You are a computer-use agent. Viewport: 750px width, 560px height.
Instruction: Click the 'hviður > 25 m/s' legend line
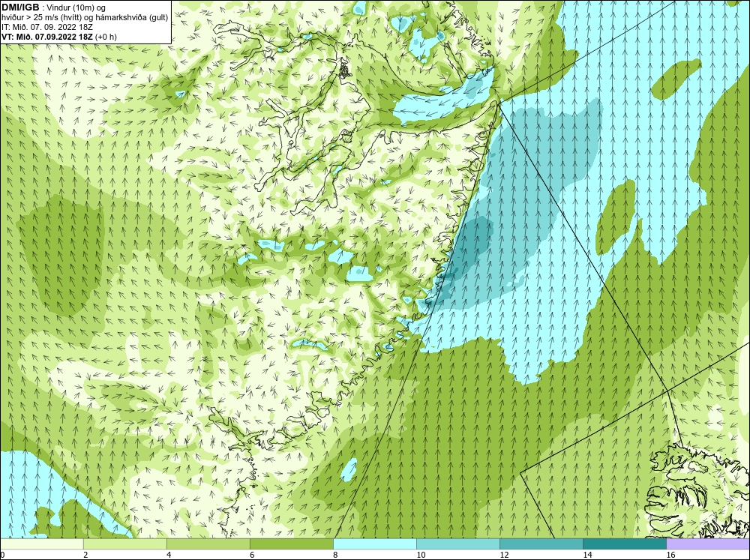coord(85,17)
